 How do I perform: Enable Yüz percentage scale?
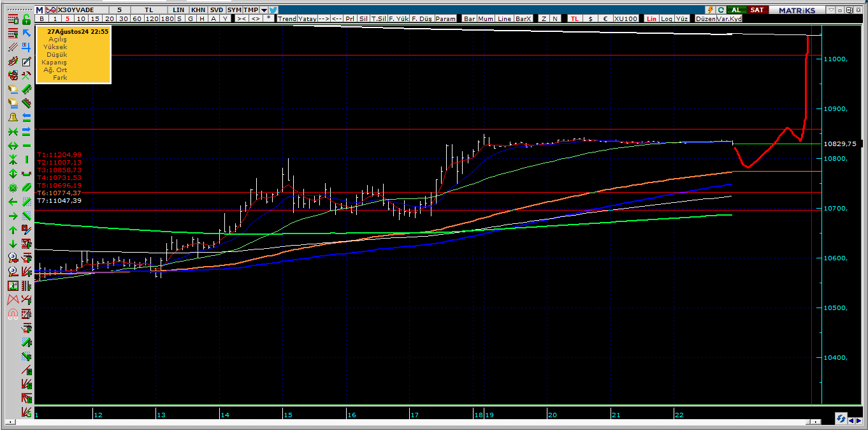[x=681, y=19]
